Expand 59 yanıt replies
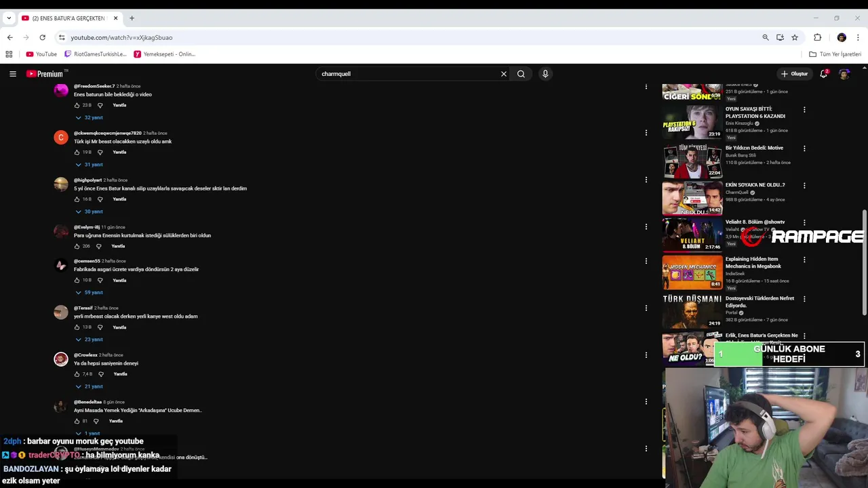The width and height of the screenshot is (868, 488). pyautogui.click(x=89, y=292)
